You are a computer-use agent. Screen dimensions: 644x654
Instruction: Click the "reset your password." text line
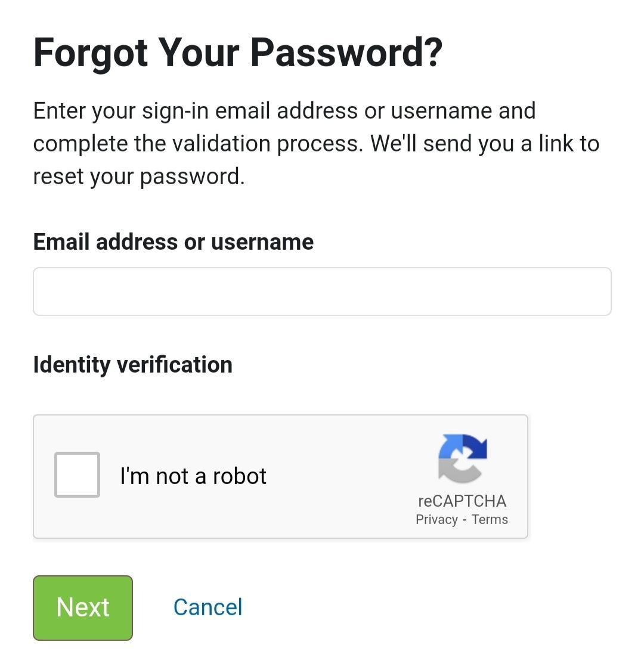click(138, 176)
